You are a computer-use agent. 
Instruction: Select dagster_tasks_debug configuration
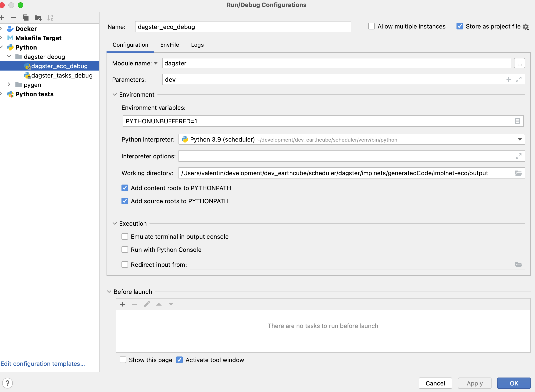pyautogui.click(x=49, y=75)
